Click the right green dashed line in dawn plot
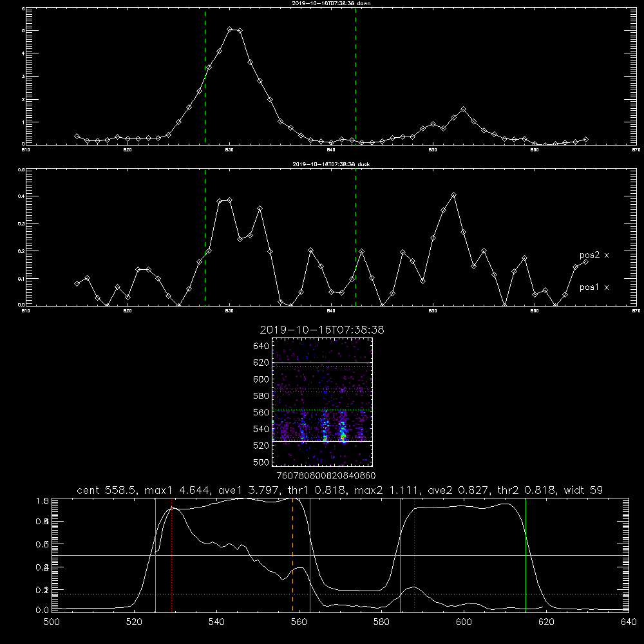The height and width of the screenshot is (644, 644). click(x=355, y=77)
